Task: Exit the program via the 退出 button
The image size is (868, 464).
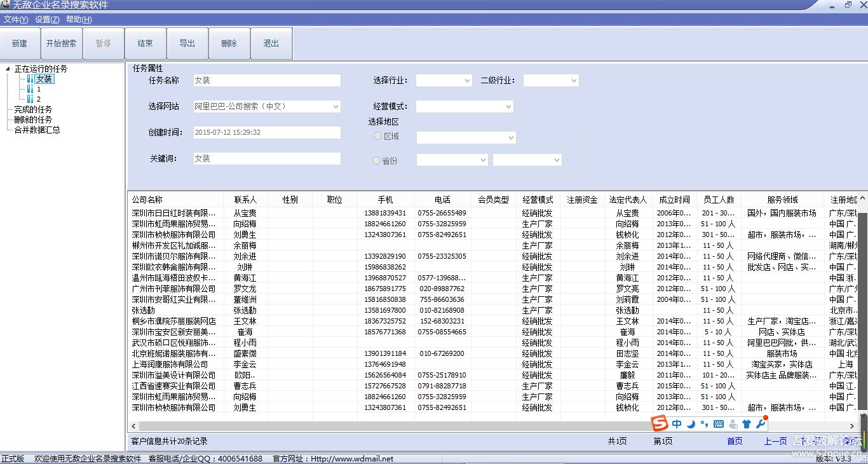Action: click(x=271, y=43)
